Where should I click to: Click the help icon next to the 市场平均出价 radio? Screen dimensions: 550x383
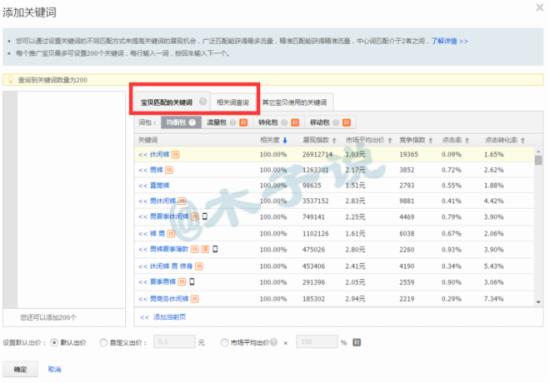[x=274, y=342]
